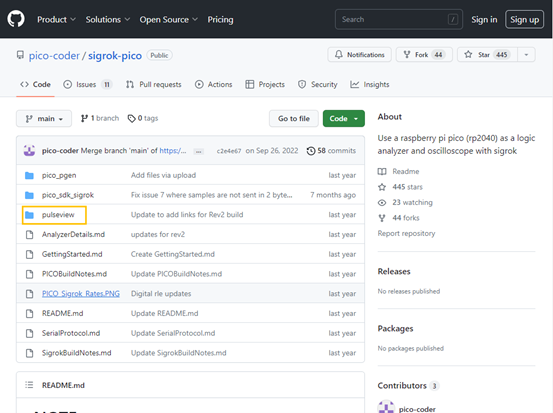Image resolution: width=553 pixels, height=413 pixels.
Task: Click the file icon beside GettingStarted.md
Action: (30, 254)
